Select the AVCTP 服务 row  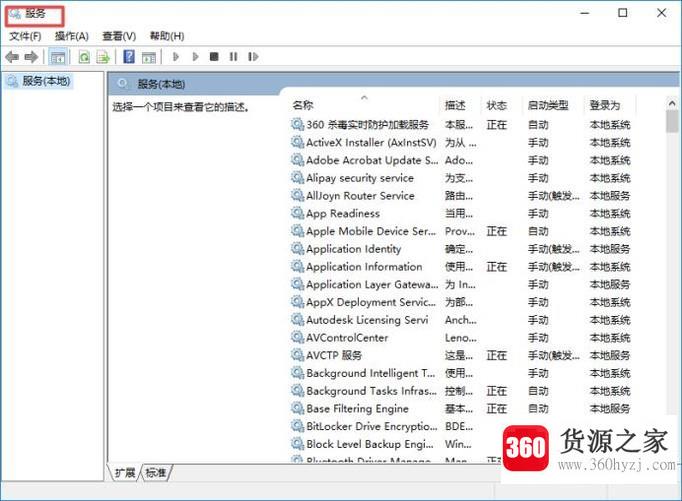click(460, 355)
